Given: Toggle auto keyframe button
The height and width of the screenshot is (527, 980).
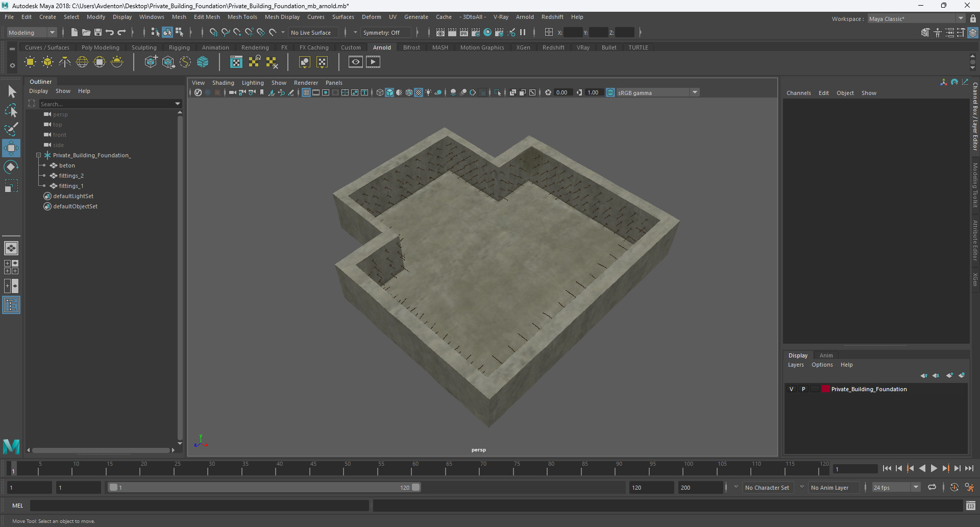Looking at the screenshot, I should tap(954, 487).
